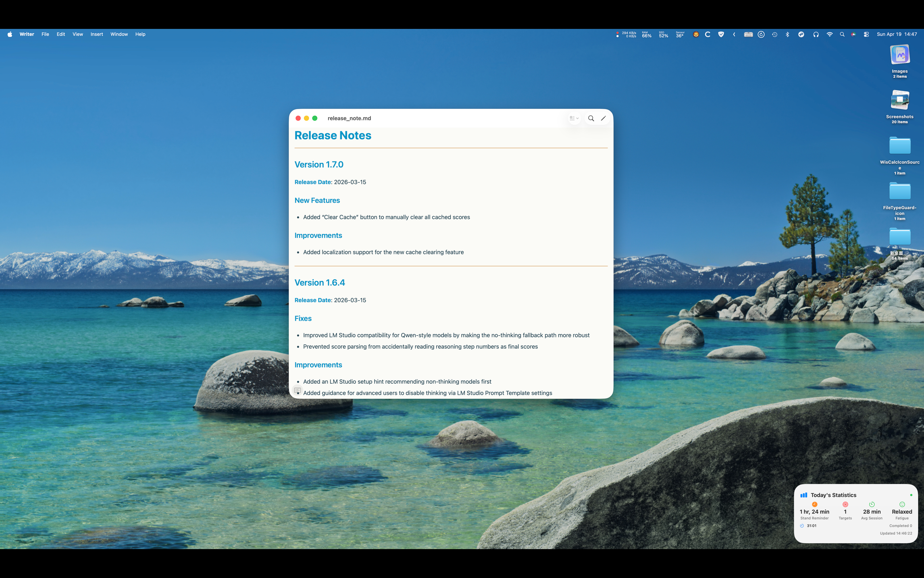Click the localization support bullet line
924x578 pixels.
383,252
